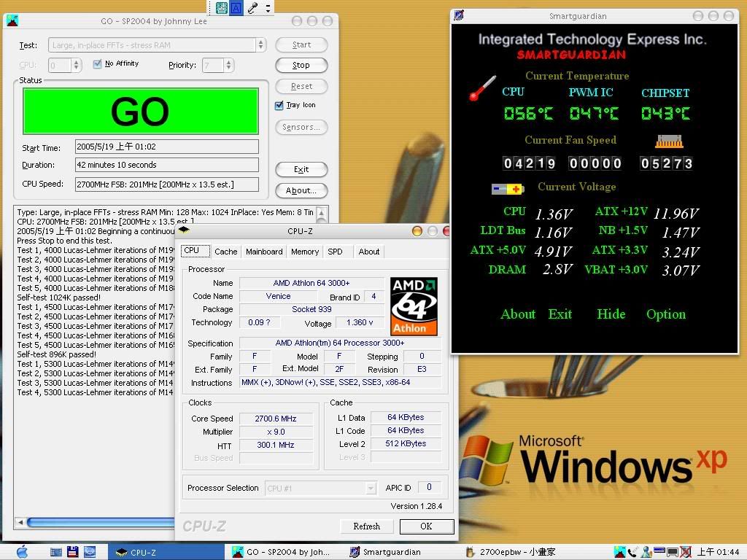The image size is (747, 560).
Task: Click the crossed-out red tray icon
Action: (685, 552)
